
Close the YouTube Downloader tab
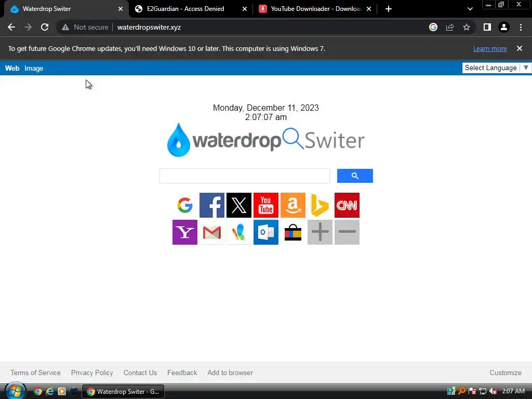[369, 9]
